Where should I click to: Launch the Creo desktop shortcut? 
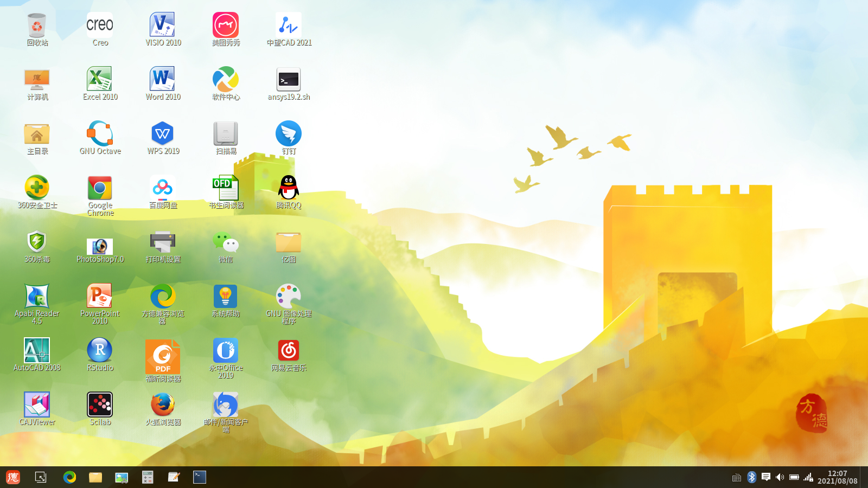tap(100, 25)
